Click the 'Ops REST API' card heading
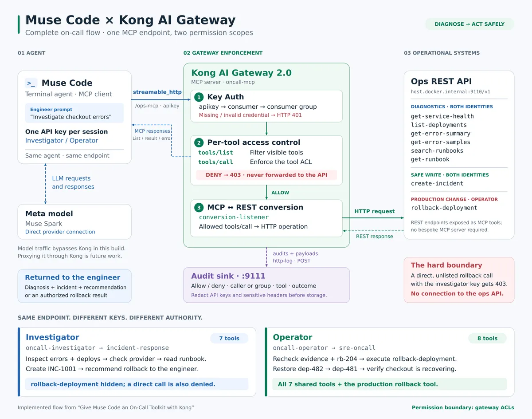The width and height of the screenshot is (532, 419). click(x=441, y=81)
